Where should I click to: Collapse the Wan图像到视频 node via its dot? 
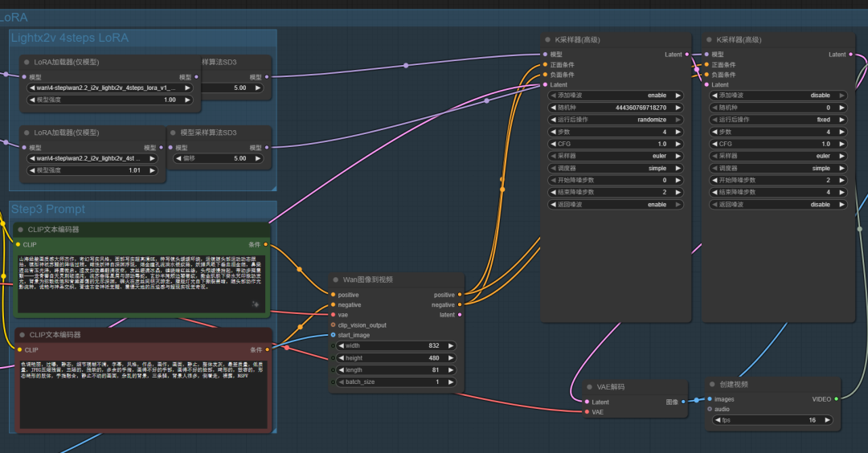pyautogui.click(x=335, y=280)
